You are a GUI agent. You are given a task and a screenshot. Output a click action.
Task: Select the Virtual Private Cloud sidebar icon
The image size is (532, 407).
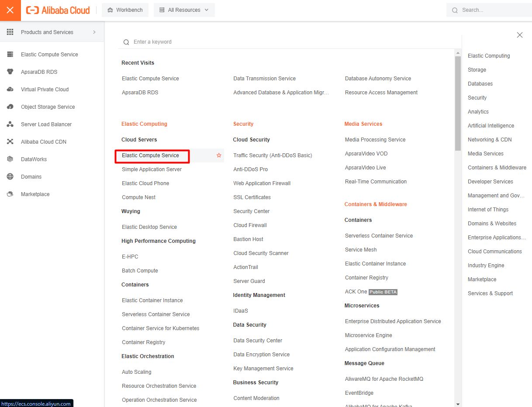click(x=10, y=89)
